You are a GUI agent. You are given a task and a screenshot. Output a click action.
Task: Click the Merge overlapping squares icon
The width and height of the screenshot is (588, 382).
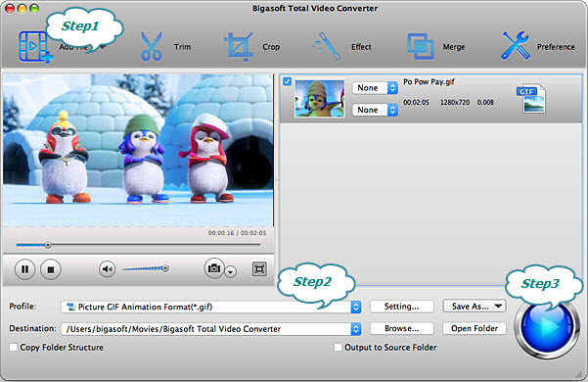[x=421, y=47]
